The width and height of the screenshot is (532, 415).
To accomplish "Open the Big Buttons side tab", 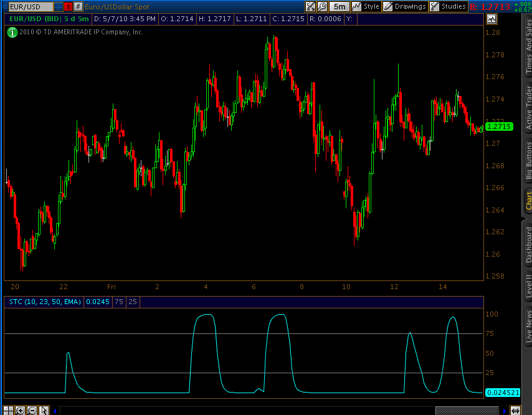I will (528, 161).
